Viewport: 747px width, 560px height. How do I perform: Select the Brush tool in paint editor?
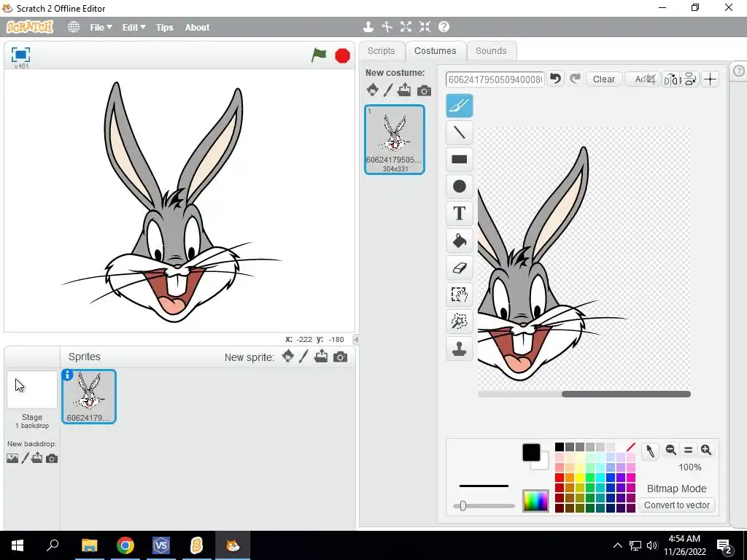(x=460, y=106)
